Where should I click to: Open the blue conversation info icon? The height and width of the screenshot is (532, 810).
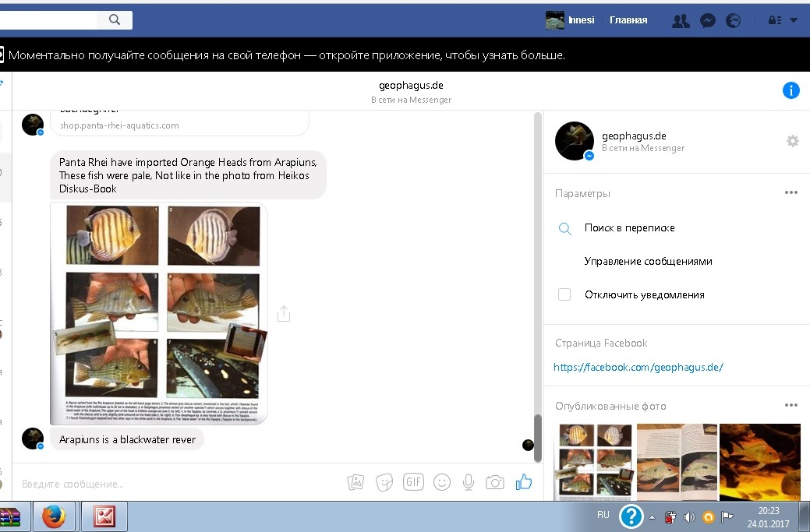tap(791, 91)
